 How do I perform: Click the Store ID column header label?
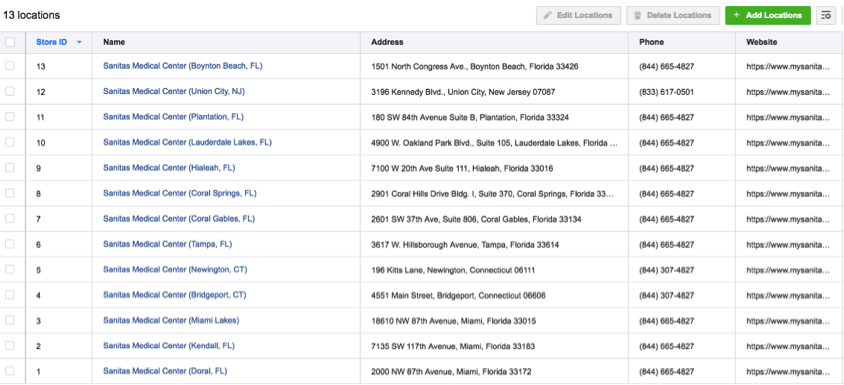point(52,42)
